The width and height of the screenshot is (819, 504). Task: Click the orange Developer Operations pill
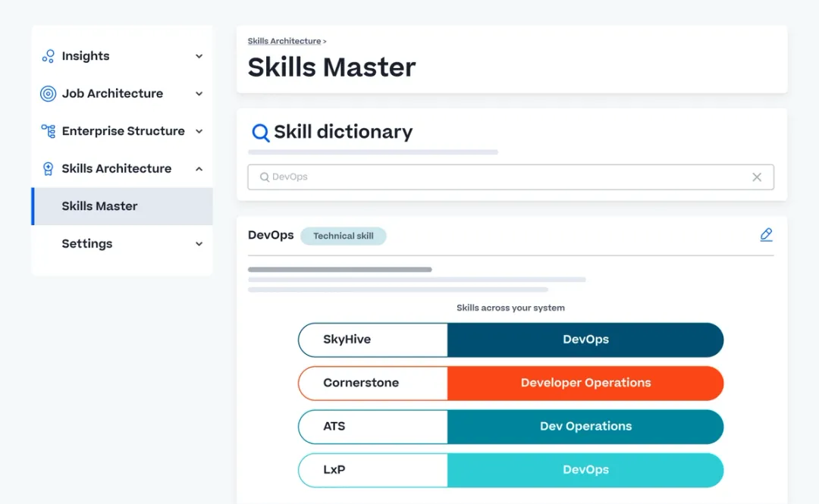click(x=585, y=383)
